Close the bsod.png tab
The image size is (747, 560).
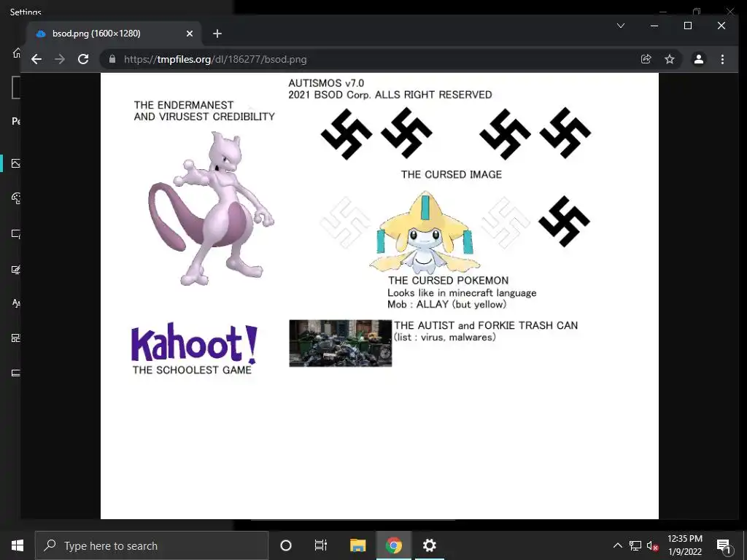pos(189,34)
